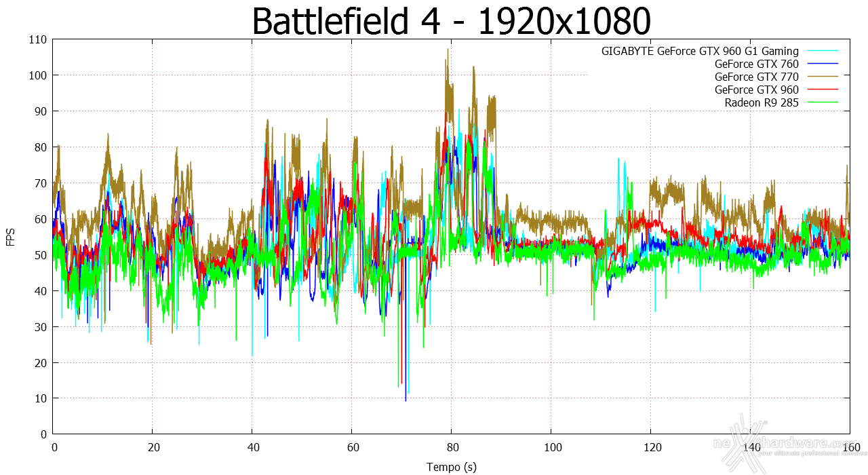
Task: Select the "GIGABYTE GeForce GTX 960 G1 Gaming" legend label
Action: pyautogui.click(x=700, y=51)
